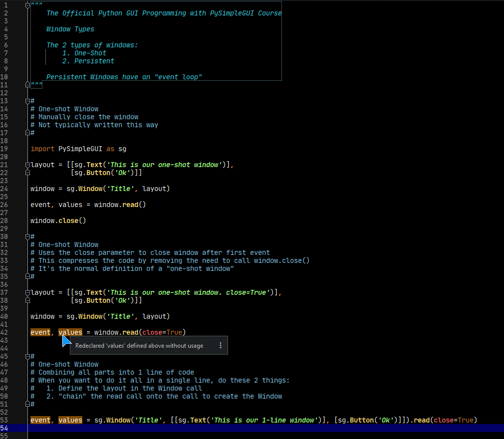Collapse the comment block fold at line 45

pos(27,356)
